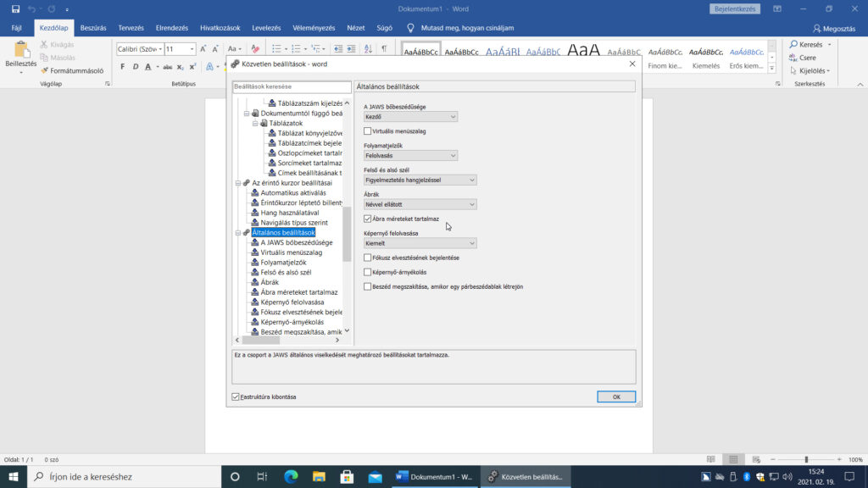Click the Save icon in the title bar
Screen dimensions: 868x488
pyautogui.click(x=15, y=8)
